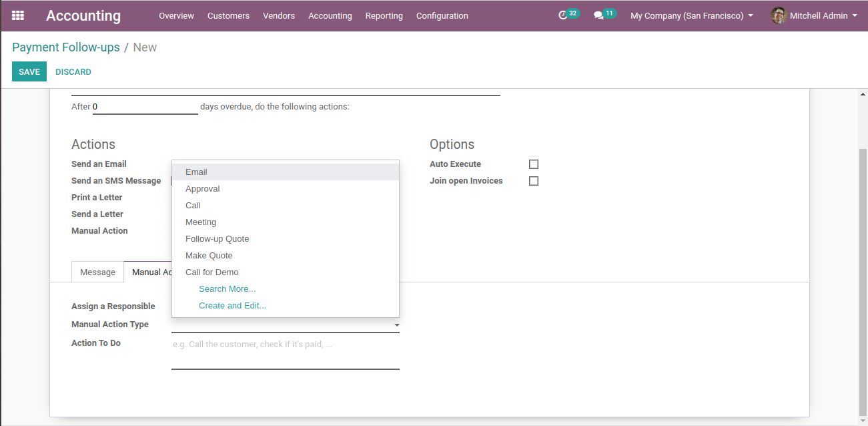Click the Print a Letter label
Viewport: 868px width, 426px height.
pyautogui.click(x=97, y=198)
